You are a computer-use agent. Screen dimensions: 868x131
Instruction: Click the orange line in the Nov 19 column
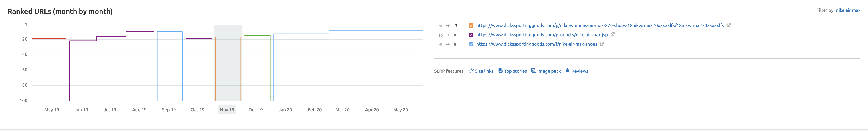[x=228, y=37]
